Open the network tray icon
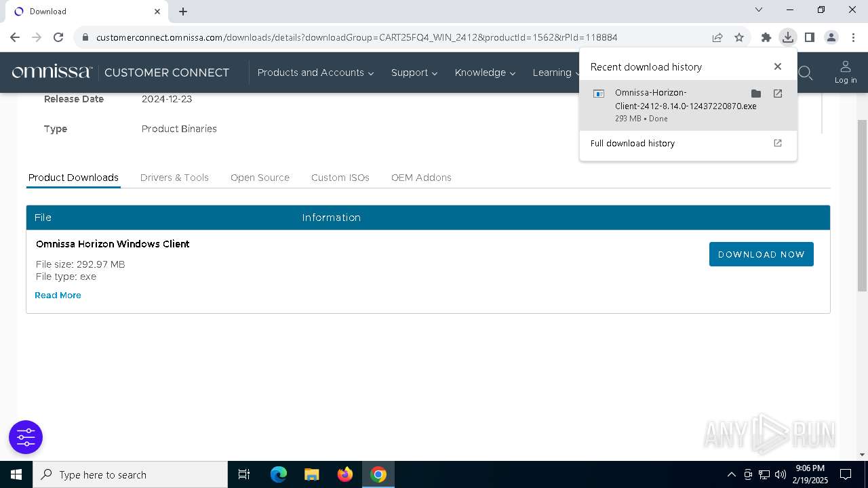 (x=764, y=474)
